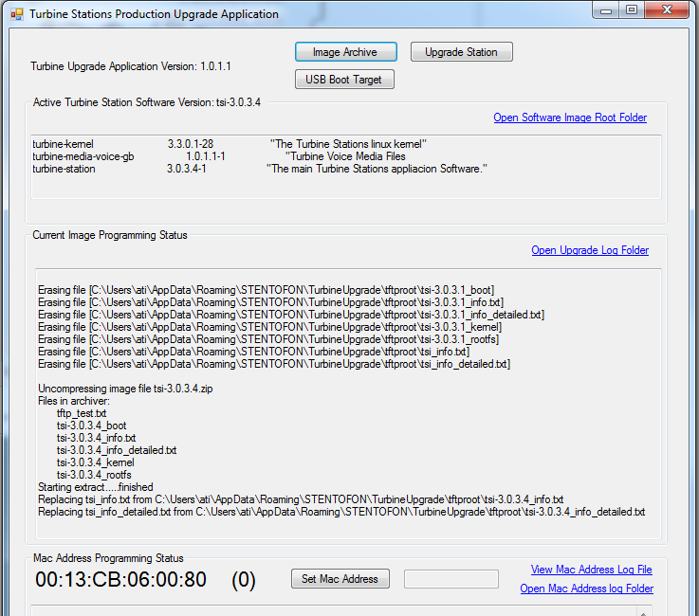The width and height of the screenshot is (699, 616).
Task: Click description 'The Turbine Stations linux kernel'
Action: pos(348,144)
